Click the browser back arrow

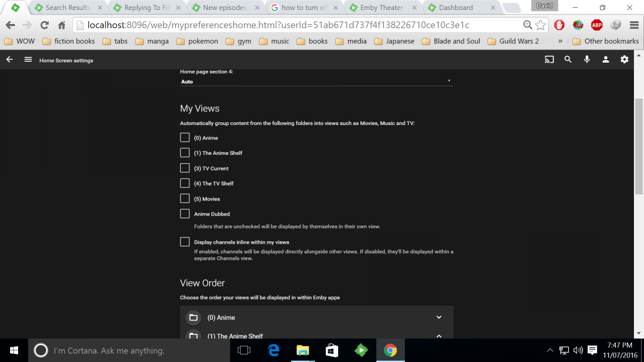tap(10, 25)
